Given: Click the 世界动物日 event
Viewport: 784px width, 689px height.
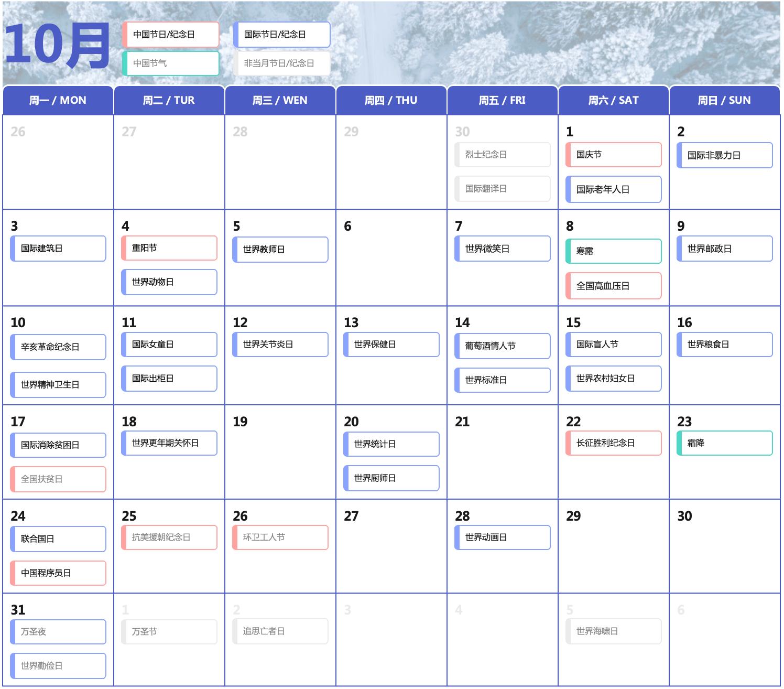Looking at the screenshot, I should click(x=169, y=282).
